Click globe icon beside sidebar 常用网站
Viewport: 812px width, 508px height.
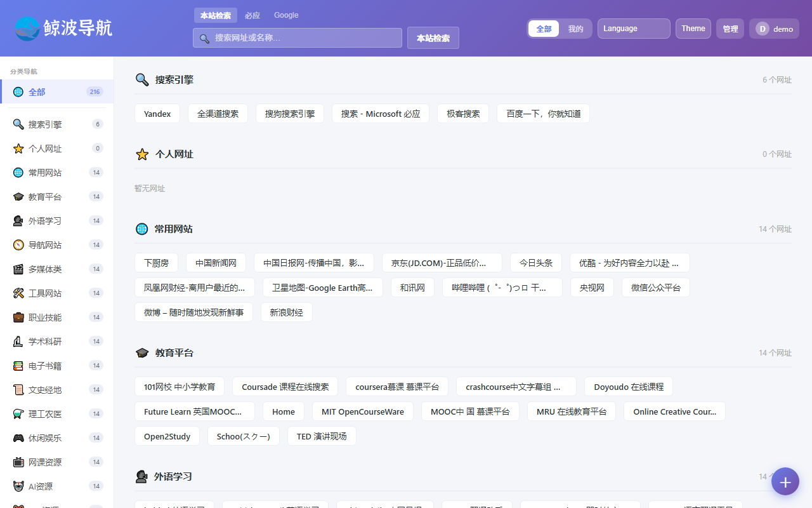coord(18,173)
